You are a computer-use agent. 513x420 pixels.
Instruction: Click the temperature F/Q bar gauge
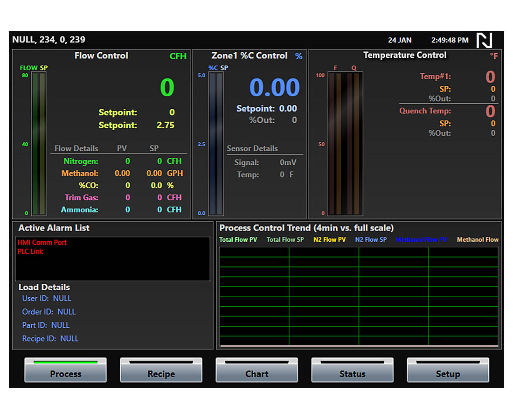click(345, 144)
